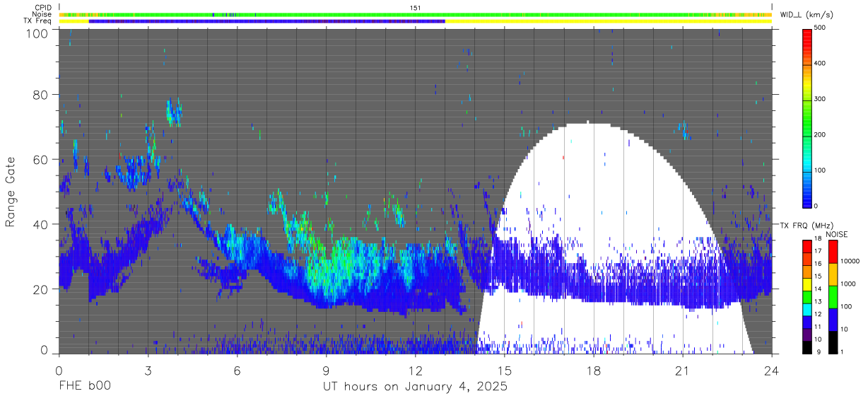Click the 10000 label in NOISE legend
868x401 pixels.
pos(850,262)
